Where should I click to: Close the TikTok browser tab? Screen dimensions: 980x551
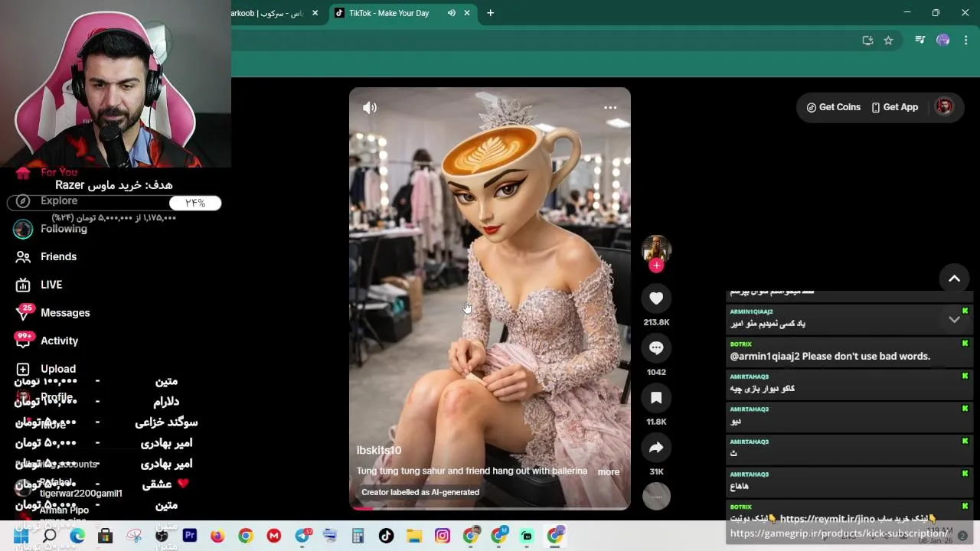[467, 13]
